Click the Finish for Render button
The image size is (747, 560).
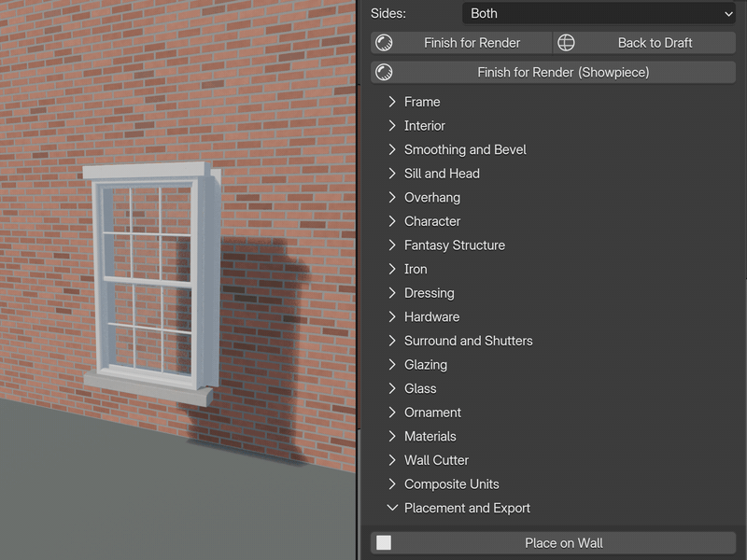[461, 43]
